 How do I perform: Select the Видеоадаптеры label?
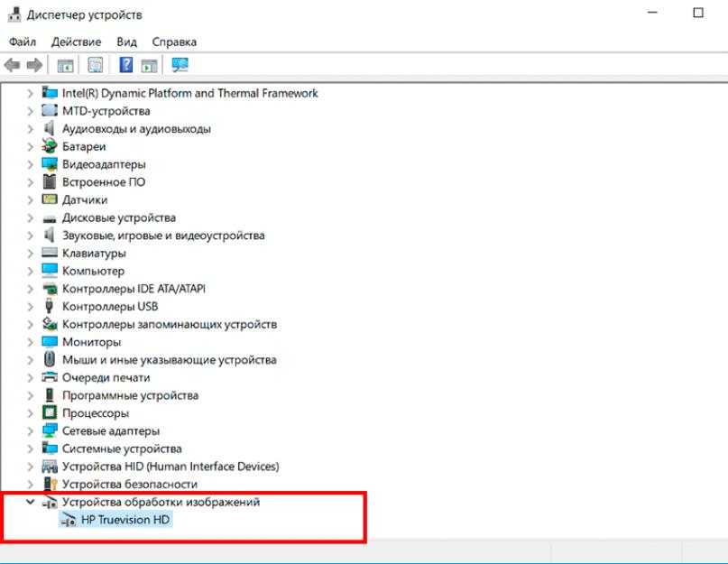pos(104,164)
